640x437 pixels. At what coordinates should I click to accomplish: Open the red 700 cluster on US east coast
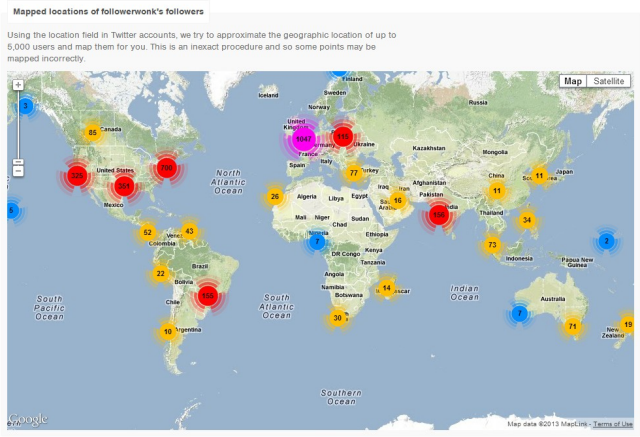(166, 168)
